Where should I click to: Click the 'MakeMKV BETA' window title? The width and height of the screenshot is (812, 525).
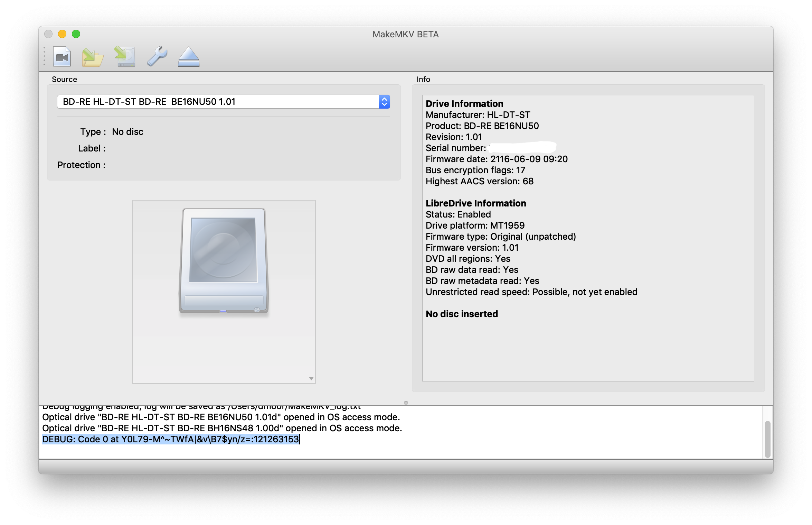tap(406, 34)
